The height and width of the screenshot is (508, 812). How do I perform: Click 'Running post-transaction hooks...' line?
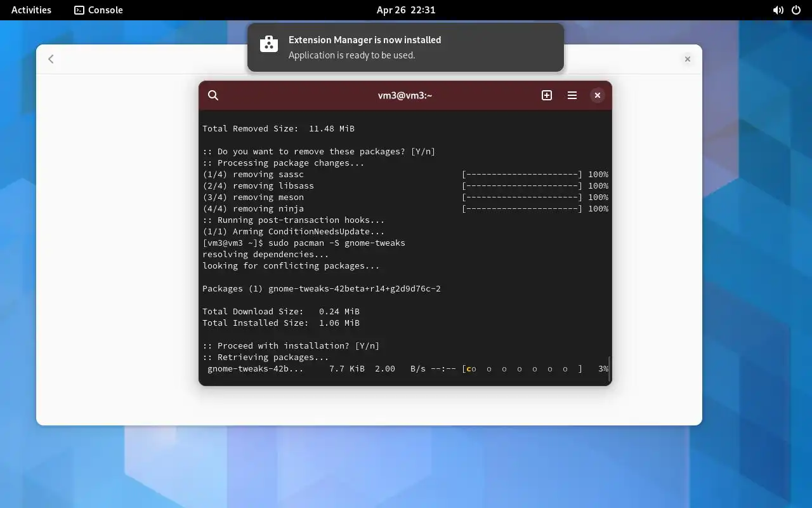point(294,220)
